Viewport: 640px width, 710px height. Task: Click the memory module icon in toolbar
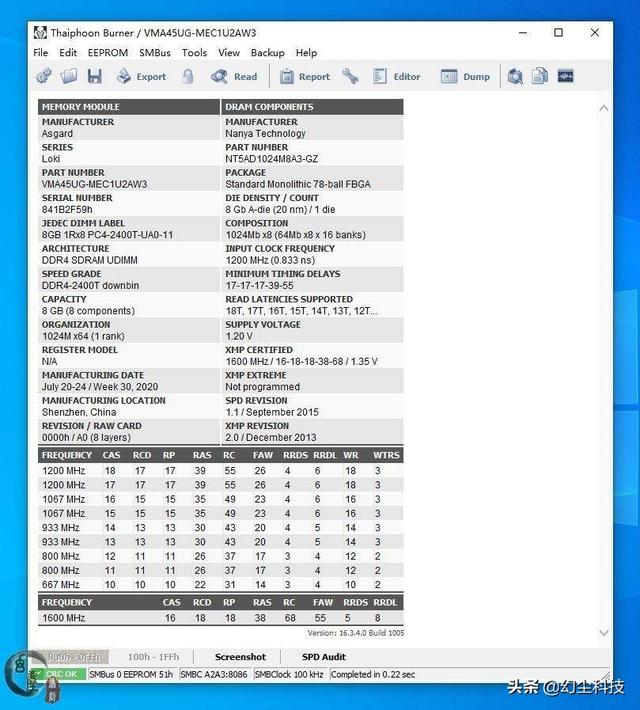(x=565, y=76)
